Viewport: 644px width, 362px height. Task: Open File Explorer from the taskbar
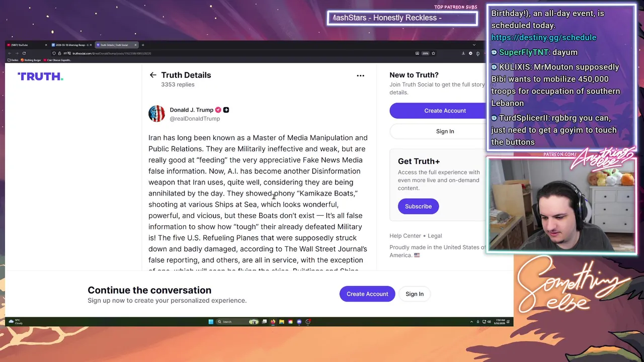(282, 322)
